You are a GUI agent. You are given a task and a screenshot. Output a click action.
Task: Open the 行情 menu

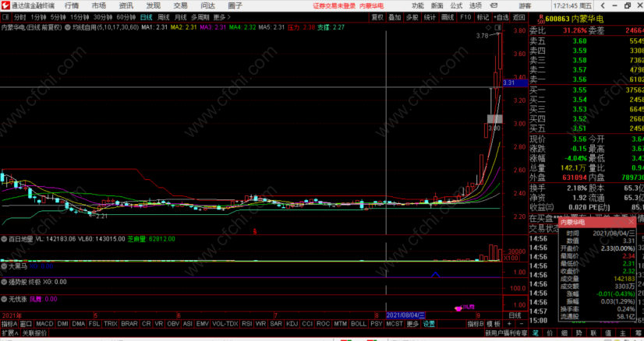tap(72, 5)
